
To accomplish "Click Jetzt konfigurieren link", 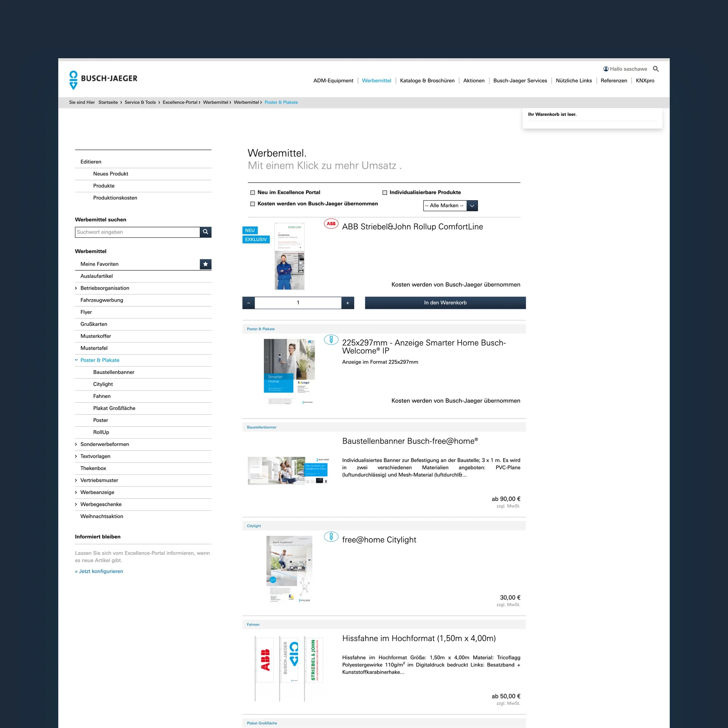I will click(99, 571).
